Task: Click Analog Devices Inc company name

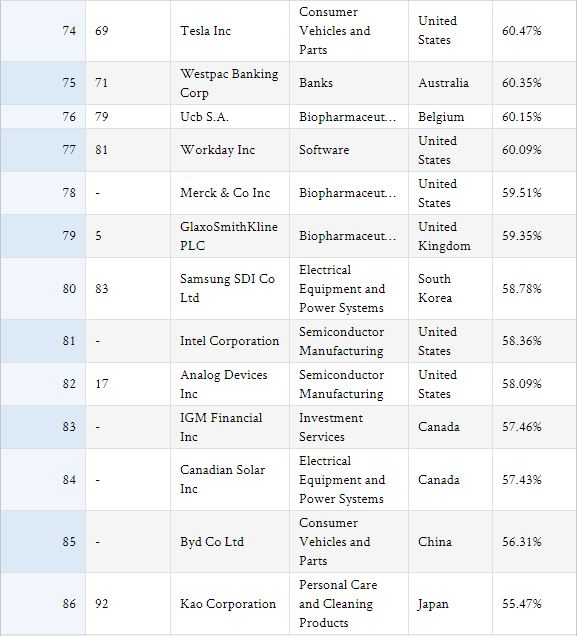Action: point(223,384)
